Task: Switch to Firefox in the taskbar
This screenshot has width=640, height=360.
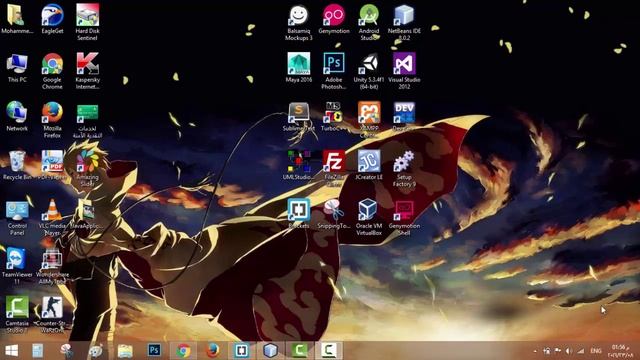Action: [212, 351]
